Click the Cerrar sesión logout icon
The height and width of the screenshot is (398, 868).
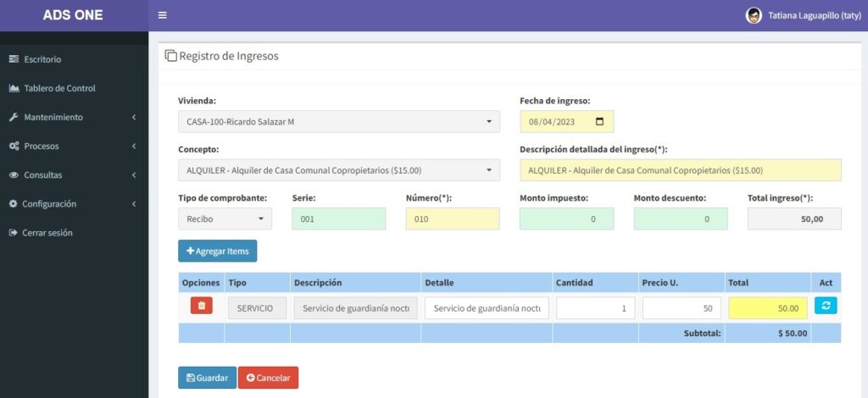(x=14, y=233)
